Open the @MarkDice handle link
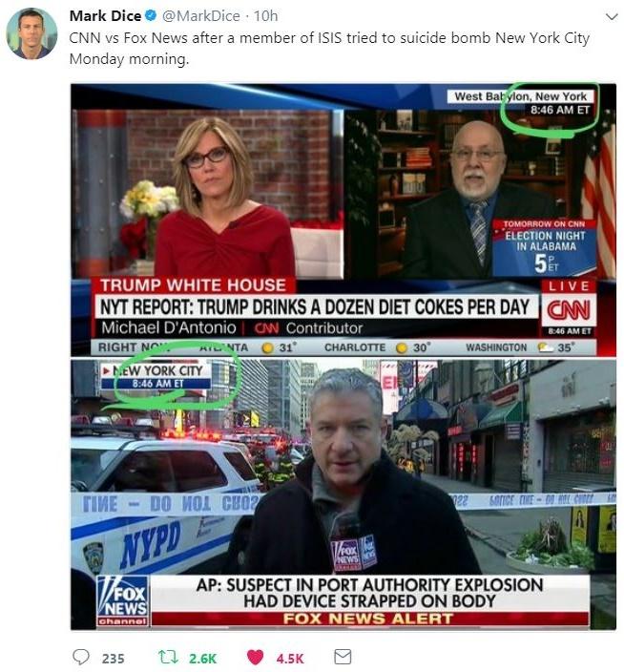The image size is (624, 672). 201,16
